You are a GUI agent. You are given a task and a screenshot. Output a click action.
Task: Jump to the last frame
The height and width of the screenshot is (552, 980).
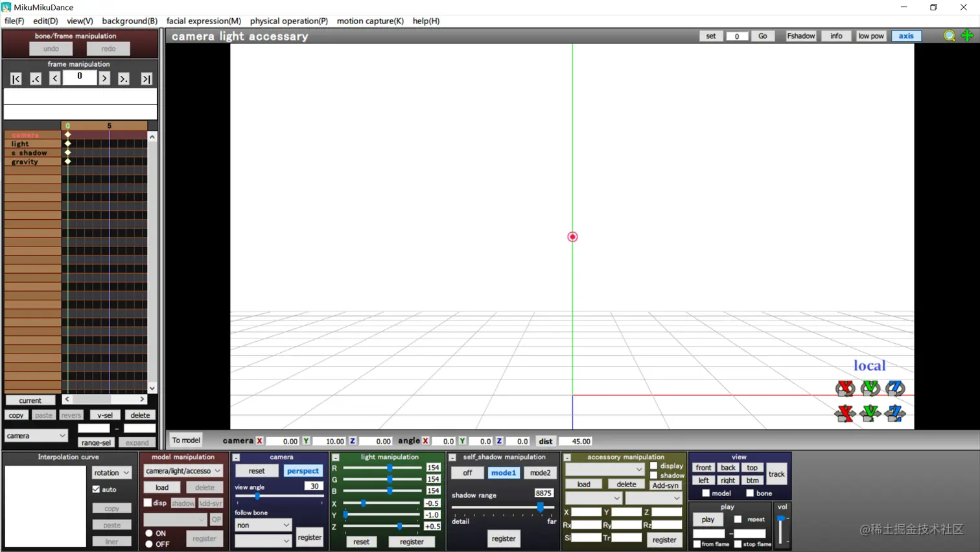click(146, 79)
